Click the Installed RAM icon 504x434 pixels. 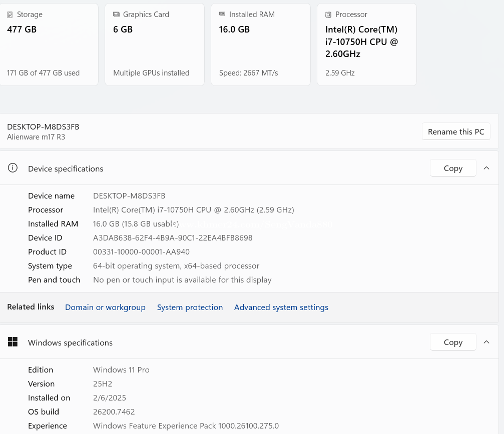222,14
